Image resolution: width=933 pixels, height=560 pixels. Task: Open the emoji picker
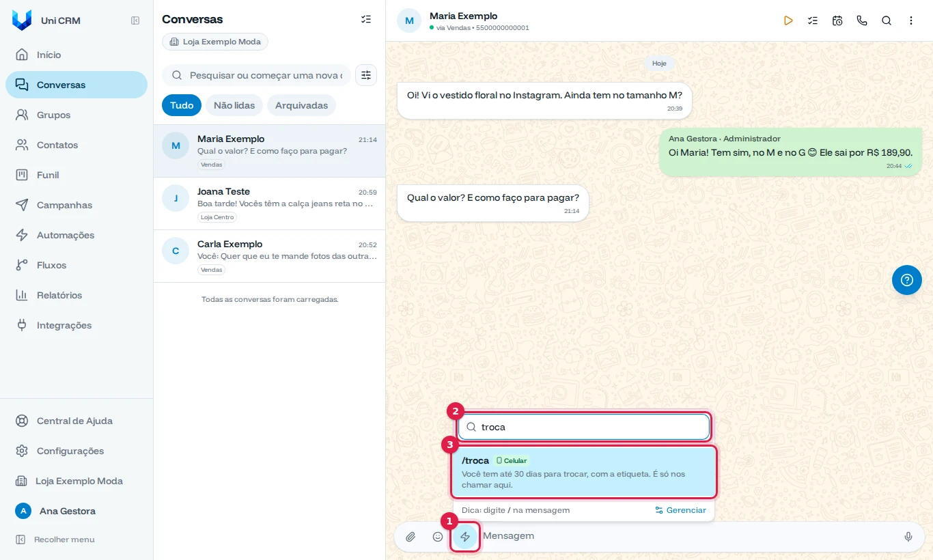tap(438, 537)
